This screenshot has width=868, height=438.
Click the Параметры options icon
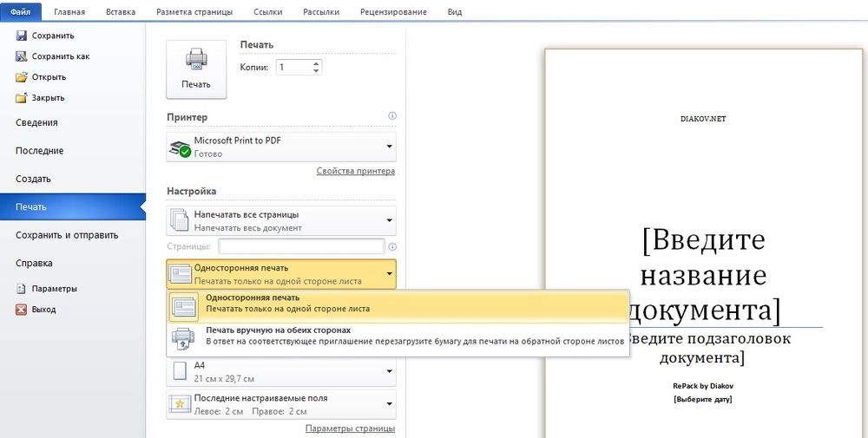(x=22, y=289)
